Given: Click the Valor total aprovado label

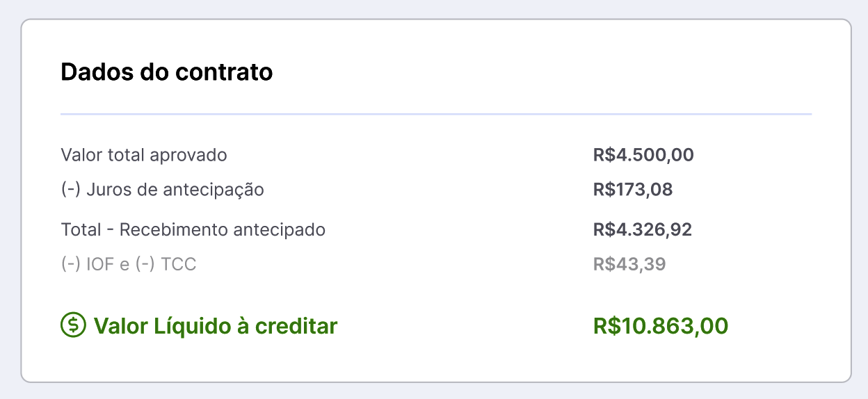Looking at the screenshot, I should [144, 154].
